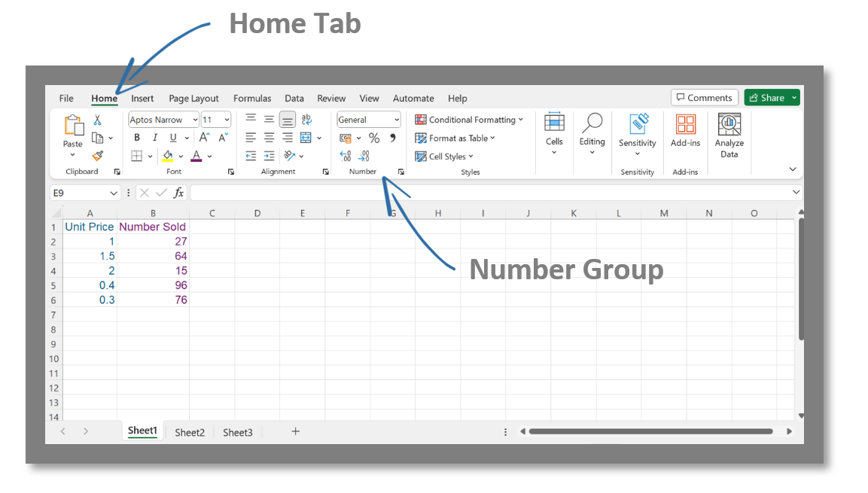Toggle Underline formatting
The height and width of the screenshot is (493, 868).
click(x=173, y=138)
